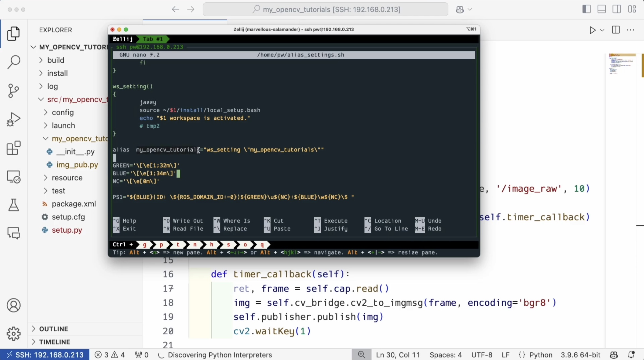Open the Search view in activity bar
Screen dimensions: 644x360
(13, 62)
